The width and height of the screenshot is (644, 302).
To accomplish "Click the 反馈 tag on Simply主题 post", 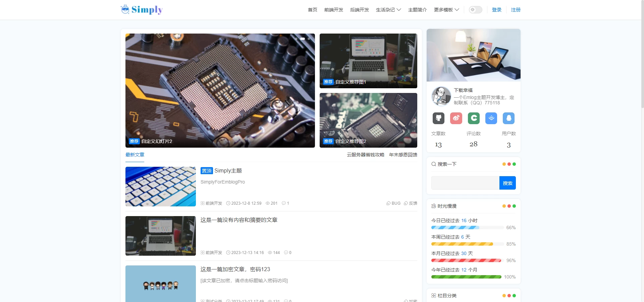I will [x=411, y=203].
